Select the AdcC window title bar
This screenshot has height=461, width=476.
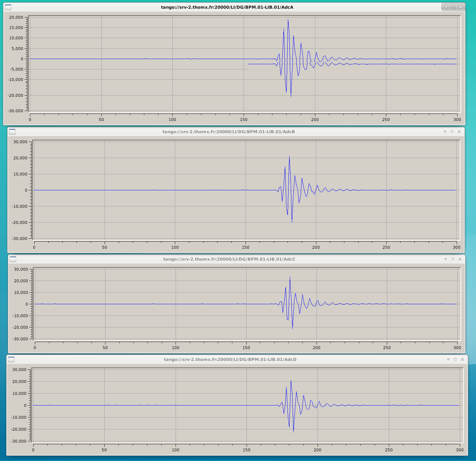[229, 259]
